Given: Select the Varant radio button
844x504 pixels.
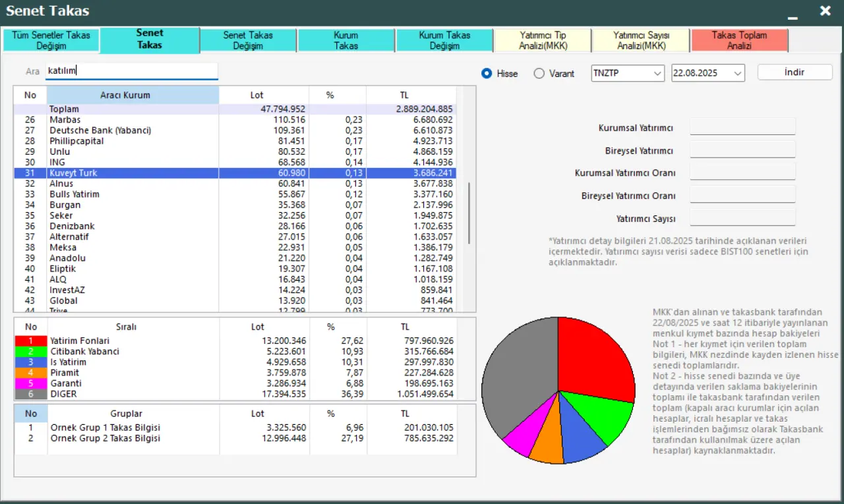Looking at the screenshot, I should click(x=539, y=74).
